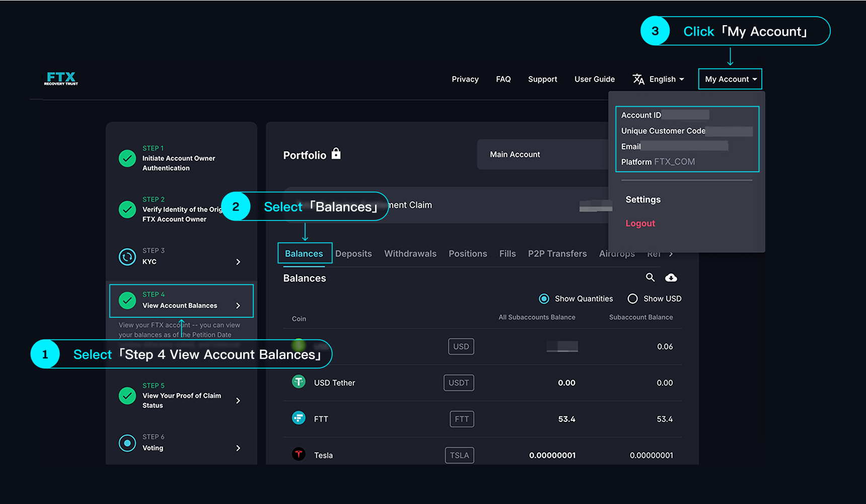
Task: Click the USD ticker badge
Action: coord(461,346)
